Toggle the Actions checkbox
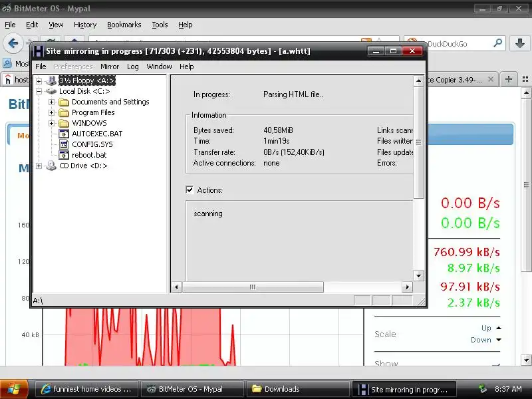The width and height of the screenshot is (532, 399). 190,190
